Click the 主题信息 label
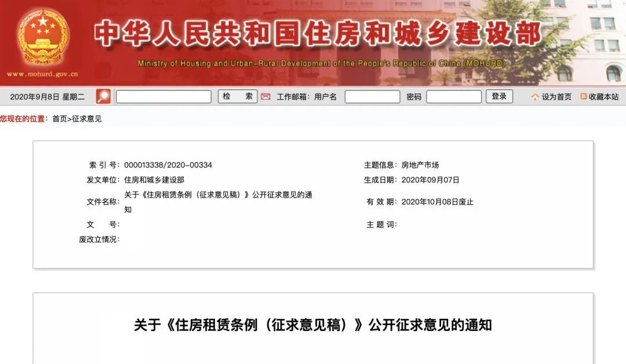This screenshot has height=364, width=626. pyautogui.click(x=380, y=165)
